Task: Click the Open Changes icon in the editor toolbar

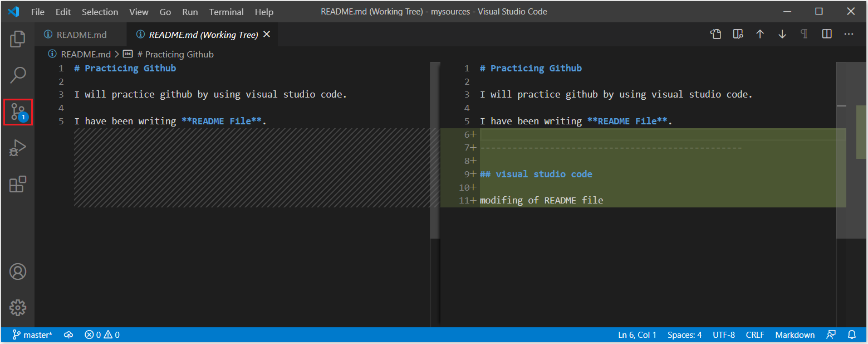Action: point(738,35)
